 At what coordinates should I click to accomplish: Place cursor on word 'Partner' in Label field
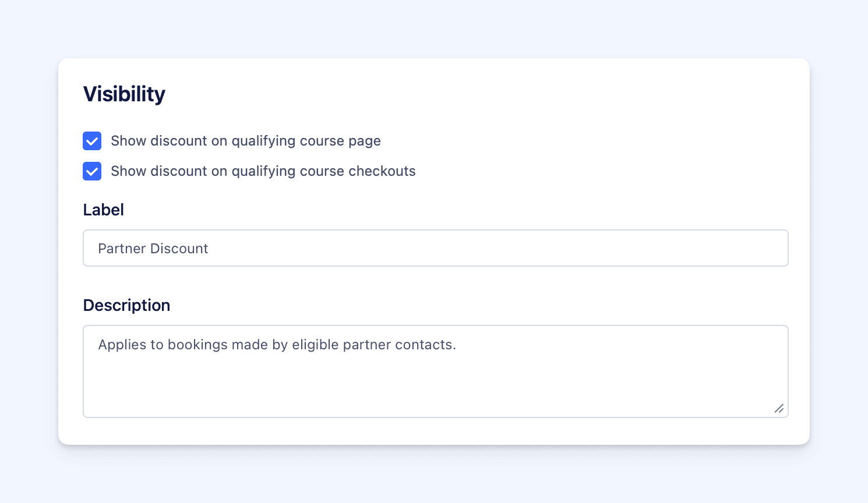click(x=122, y=249)
